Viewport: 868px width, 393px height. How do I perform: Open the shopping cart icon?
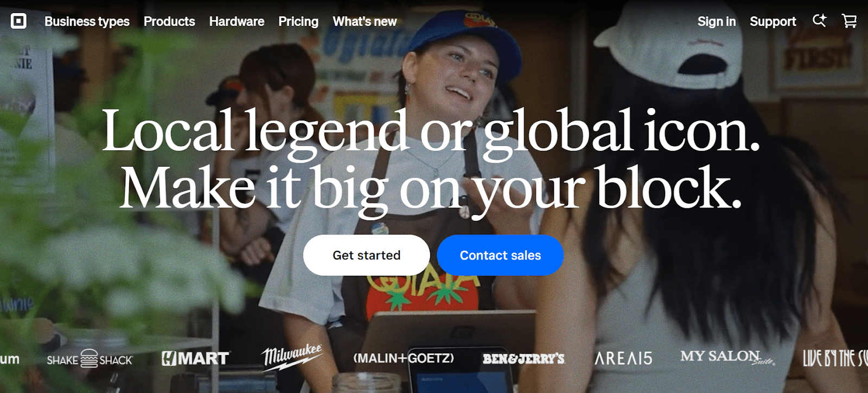pos(849,21)
